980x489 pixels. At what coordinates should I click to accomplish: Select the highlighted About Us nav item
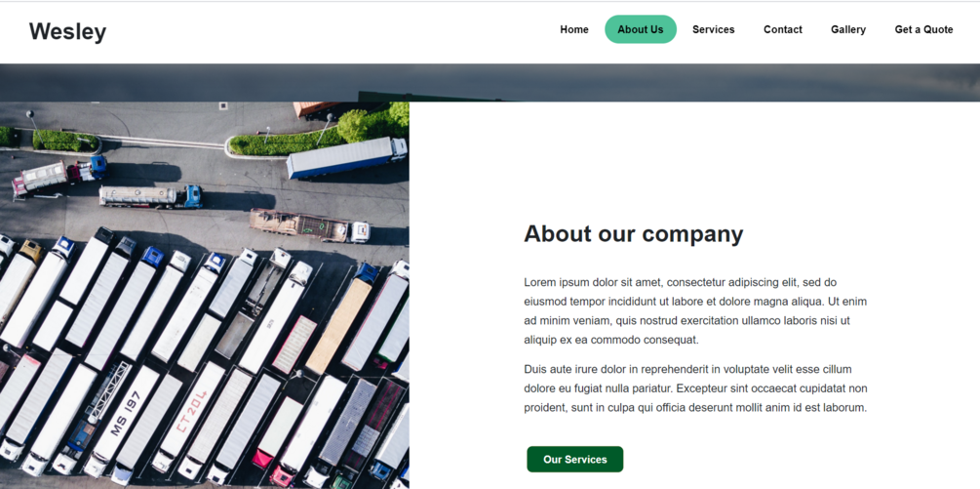point(640,29)
